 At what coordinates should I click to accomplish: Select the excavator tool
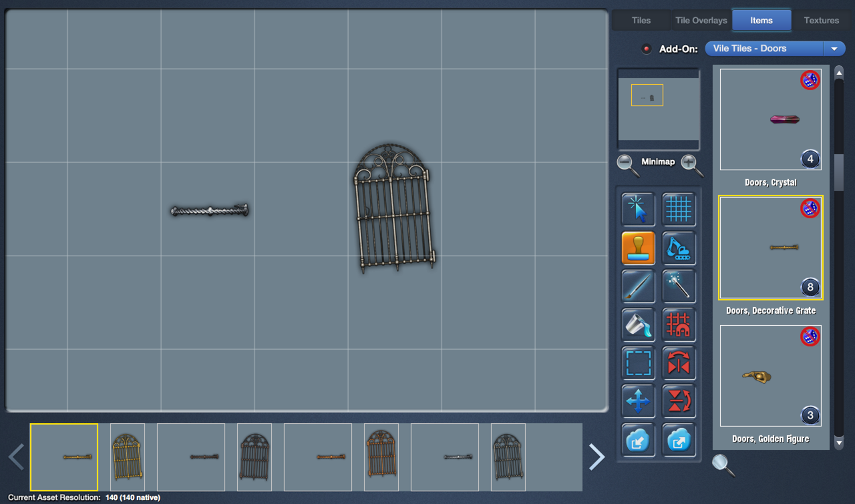tap(679, 248)
